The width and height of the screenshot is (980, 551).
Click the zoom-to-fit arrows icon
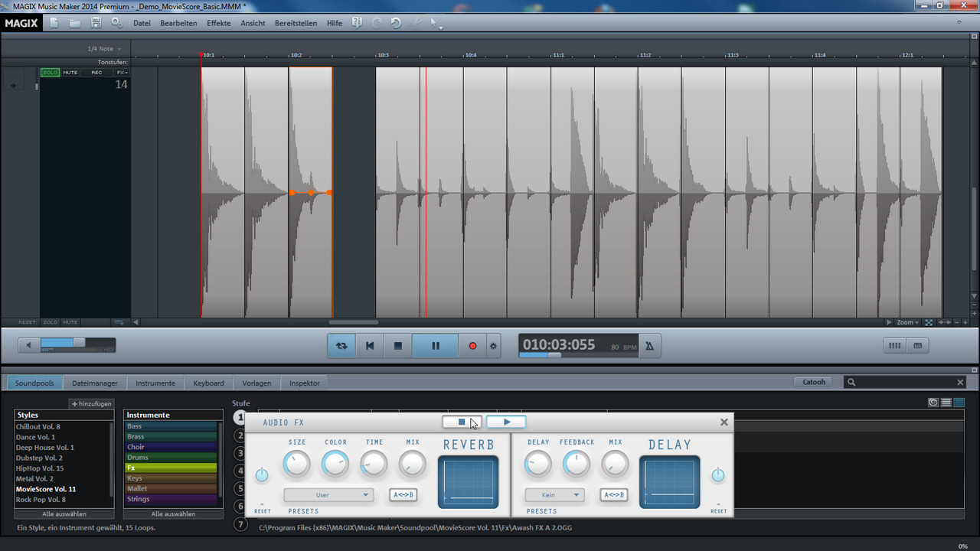929,322
